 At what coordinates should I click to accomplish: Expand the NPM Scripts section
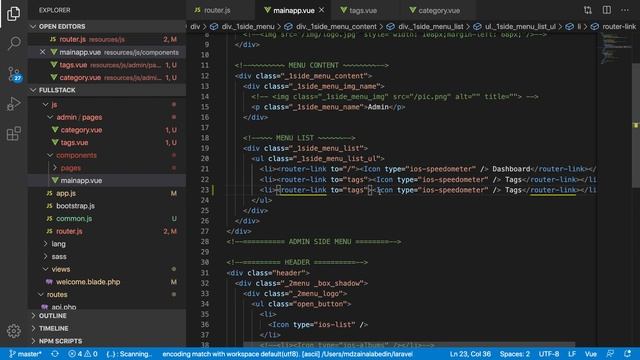coord(107,341)
